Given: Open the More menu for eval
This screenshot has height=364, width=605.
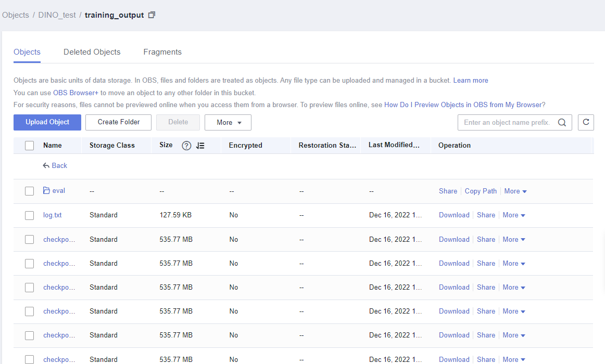Looking at the screenshot, I should point(515,191).
